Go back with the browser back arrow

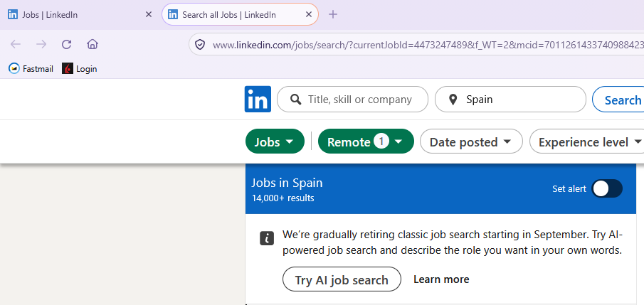[x=16, y=44]
